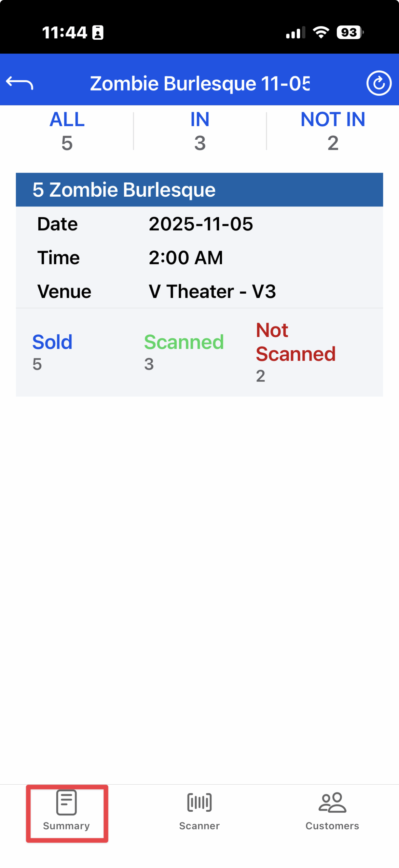The image size is (399, 868).
Task: Switch to the ALL filter tab
Action: pyautogui.click(x=67, y=131)
